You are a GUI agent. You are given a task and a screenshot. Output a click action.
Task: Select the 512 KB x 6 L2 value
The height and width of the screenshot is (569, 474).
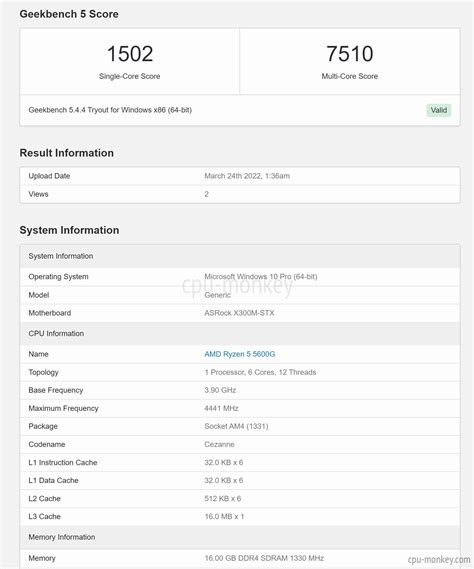(222, 499)
